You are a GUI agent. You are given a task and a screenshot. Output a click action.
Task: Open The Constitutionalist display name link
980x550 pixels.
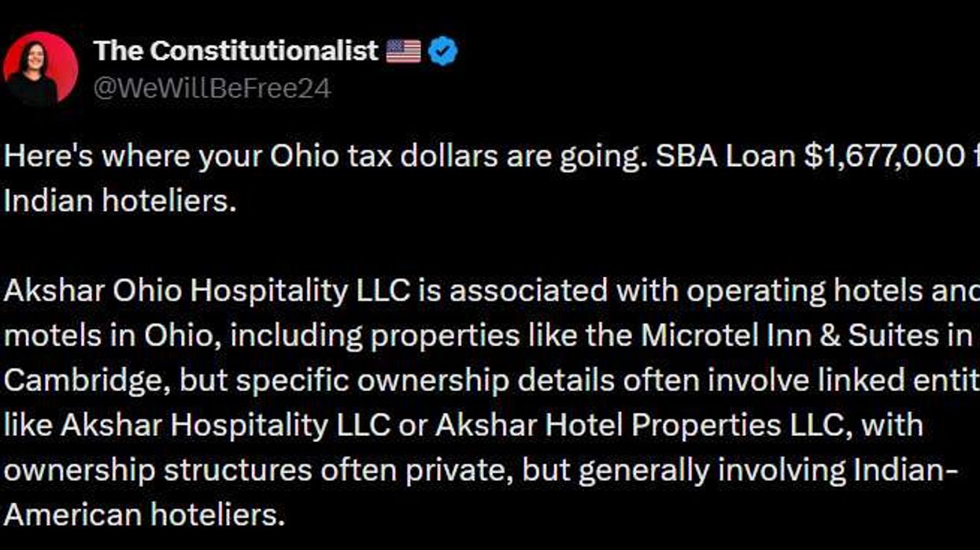click(235, 51)
